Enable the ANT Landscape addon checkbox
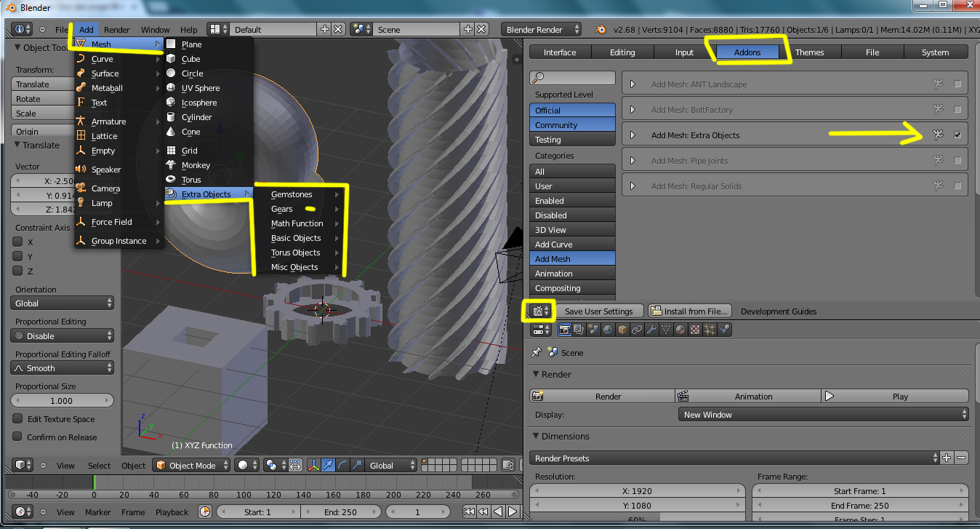Screen dimensions: 980x529 957,84
